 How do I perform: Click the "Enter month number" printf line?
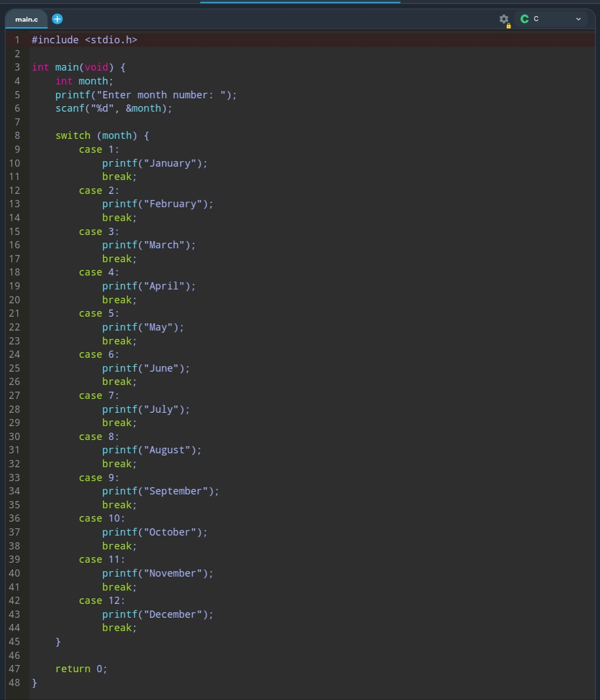pos(146,95)
